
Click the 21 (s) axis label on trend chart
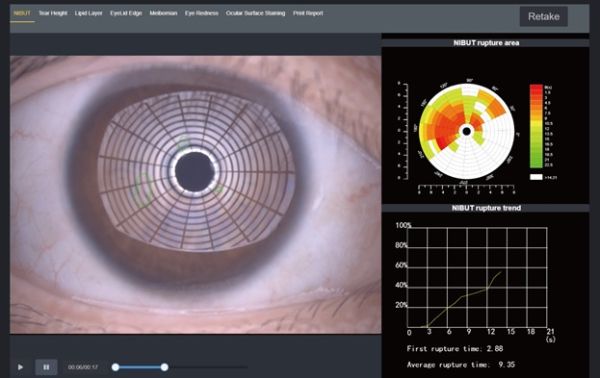tap(550, 335)
